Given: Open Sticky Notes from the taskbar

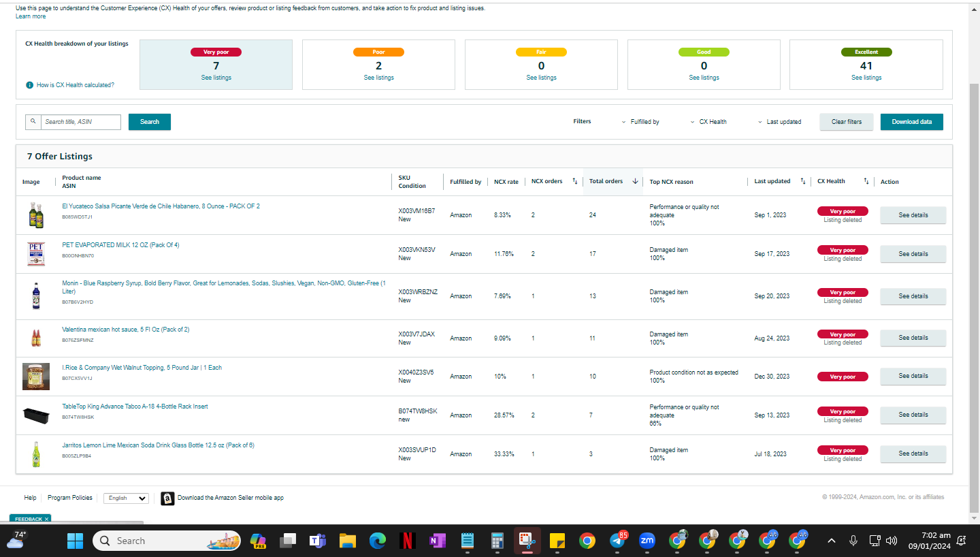Looking at the screenshot, I should coord(557,541).
